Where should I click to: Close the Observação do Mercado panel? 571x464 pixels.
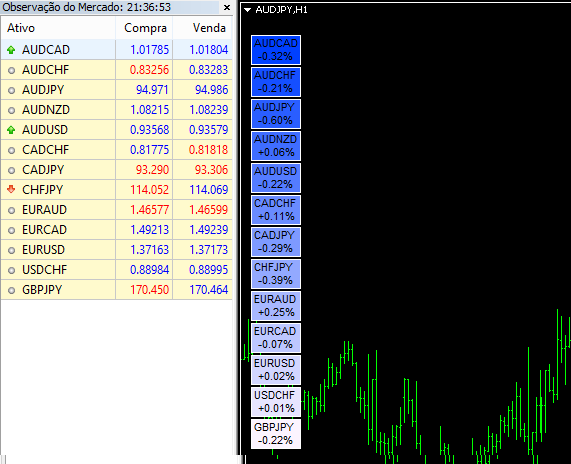227,7
